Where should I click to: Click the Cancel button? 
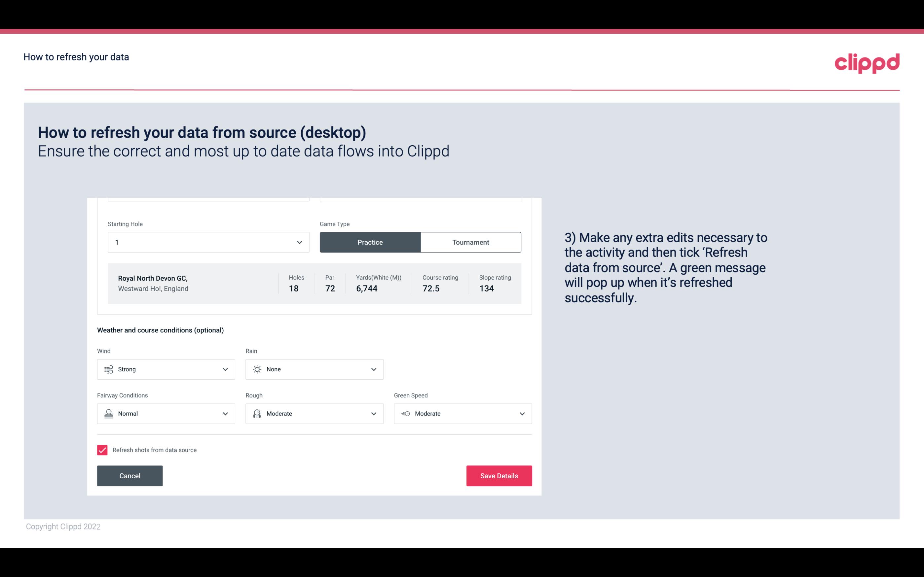[130, 475]
